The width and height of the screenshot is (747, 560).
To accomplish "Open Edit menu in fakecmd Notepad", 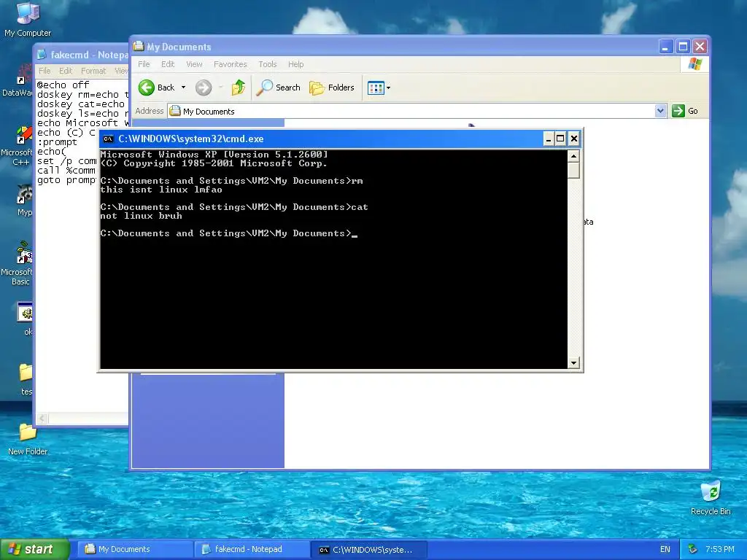I will coord(65,71).
